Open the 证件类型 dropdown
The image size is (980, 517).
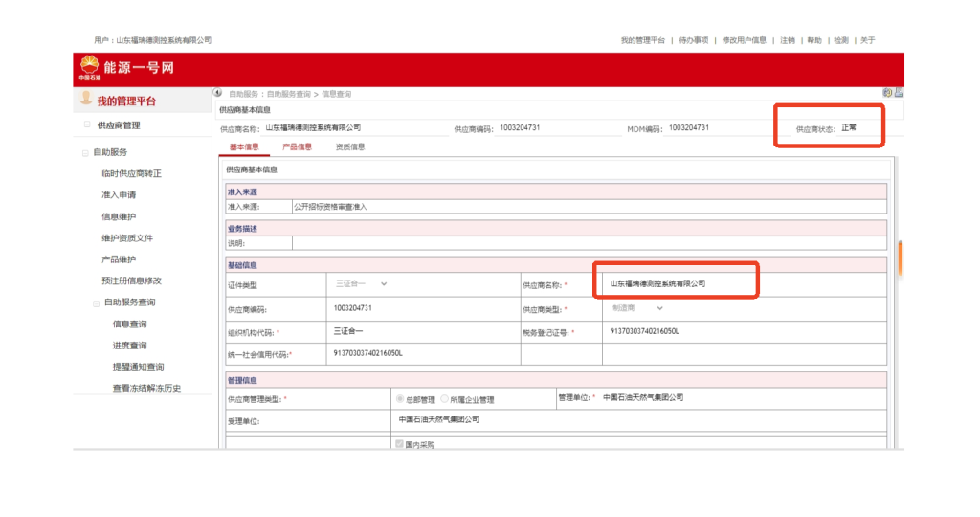(x=361, y=284)
